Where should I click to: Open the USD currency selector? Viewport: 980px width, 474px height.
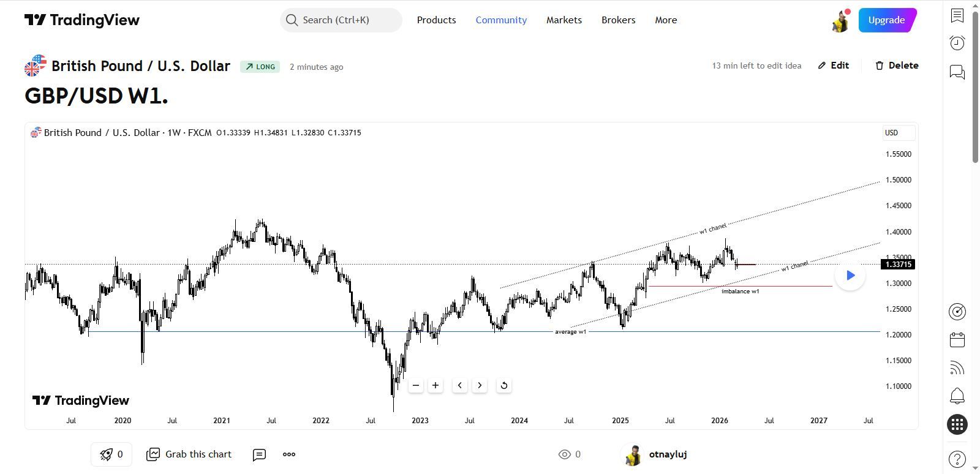(x=898, y=133)
